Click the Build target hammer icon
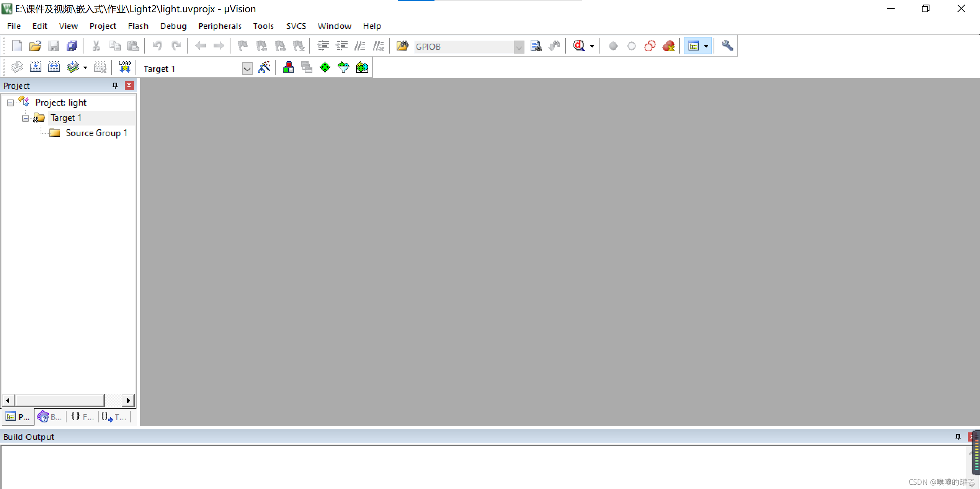 point(36,67)
